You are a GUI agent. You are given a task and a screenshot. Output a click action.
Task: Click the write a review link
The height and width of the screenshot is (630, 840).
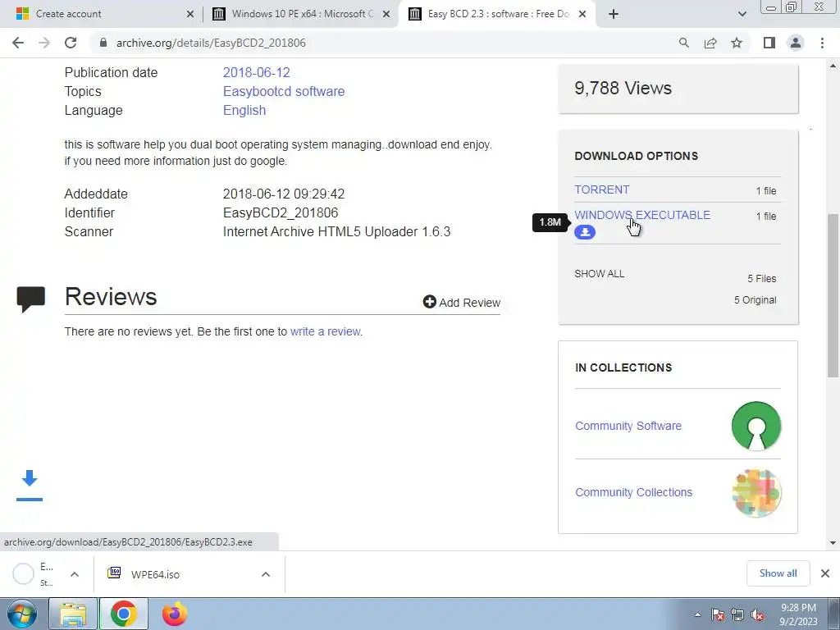pyautogui.click(x=325, y=331)
